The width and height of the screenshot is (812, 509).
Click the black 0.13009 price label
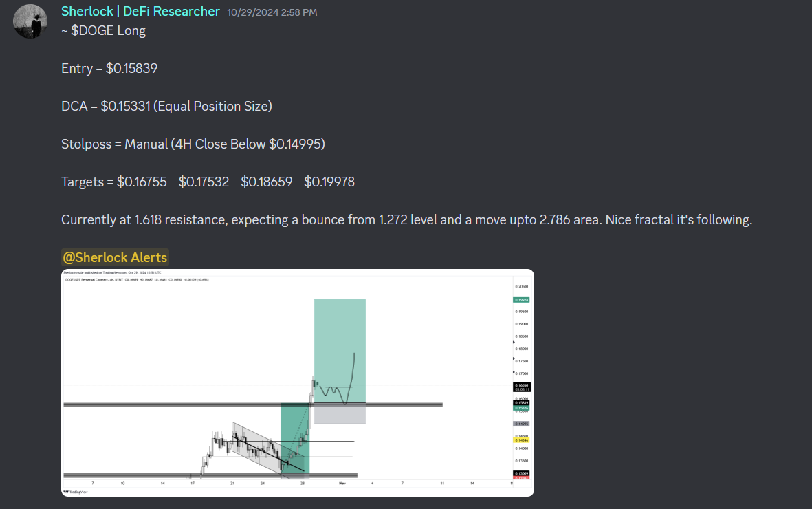coord(522,473)
